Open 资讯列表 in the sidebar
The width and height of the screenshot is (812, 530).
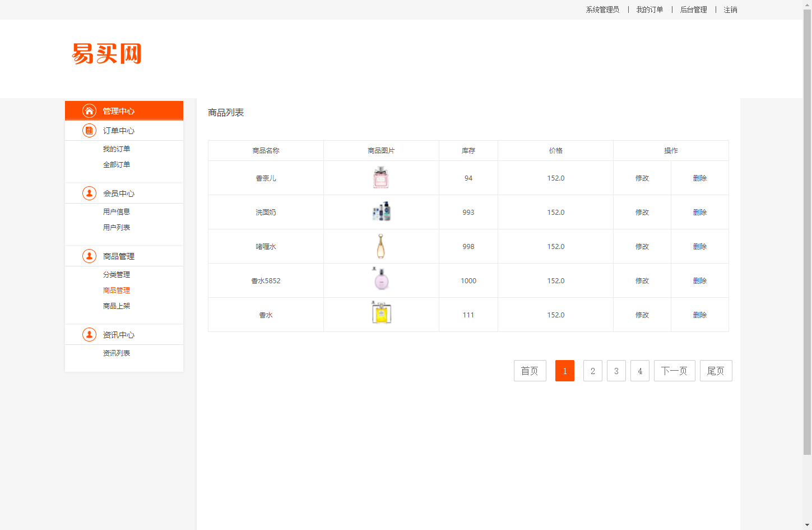tap(116, 353)
